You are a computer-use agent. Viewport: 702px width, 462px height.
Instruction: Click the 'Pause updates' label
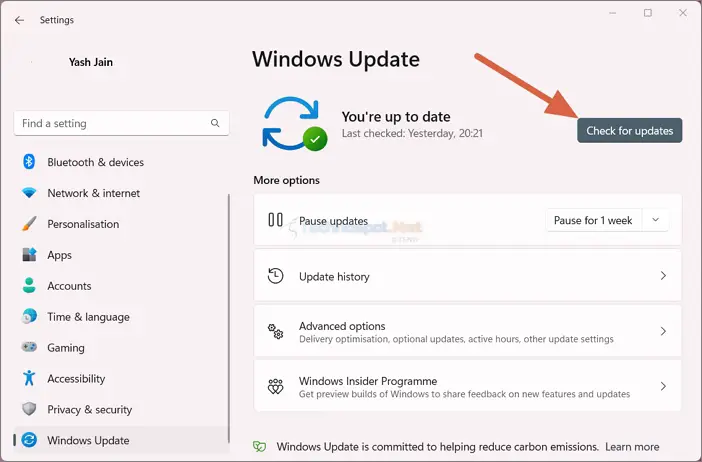click(x=334, y=221)
